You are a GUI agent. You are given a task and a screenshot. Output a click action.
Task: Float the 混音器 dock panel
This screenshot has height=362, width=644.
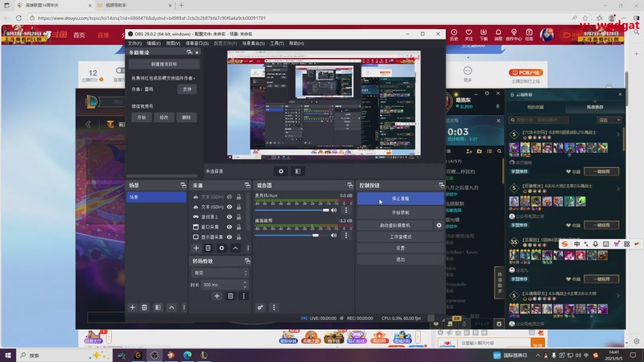[x=350, y=186]
